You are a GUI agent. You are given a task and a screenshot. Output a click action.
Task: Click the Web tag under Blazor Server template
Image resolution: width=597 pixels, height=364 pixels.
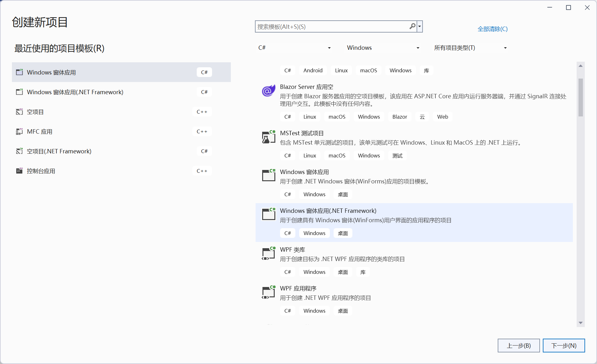(x=443, y=117)
